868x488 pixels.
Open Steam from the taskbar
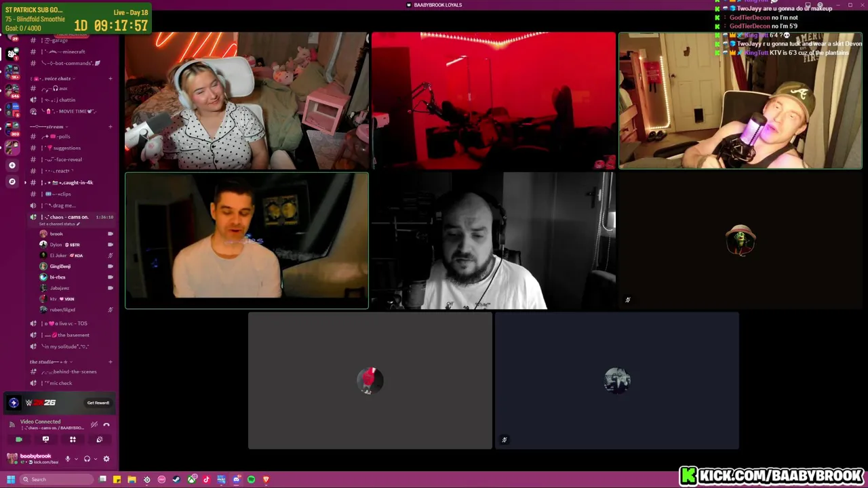click(x=176, y=479)
